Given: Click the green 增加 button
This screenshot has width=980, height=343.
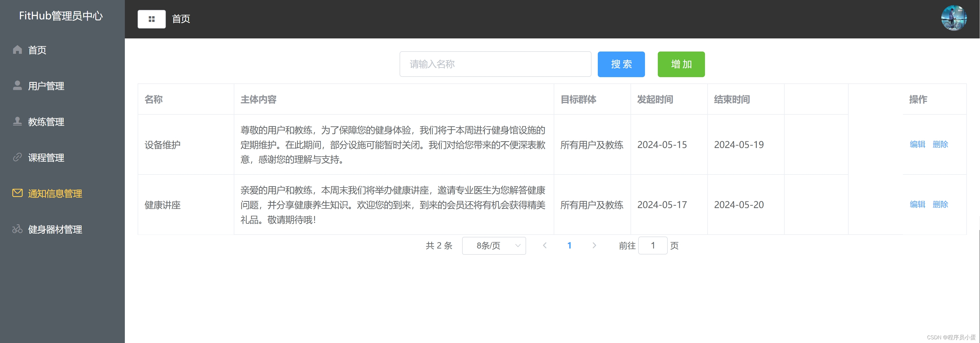Looking at the screenshot, I should pos(681,64).
